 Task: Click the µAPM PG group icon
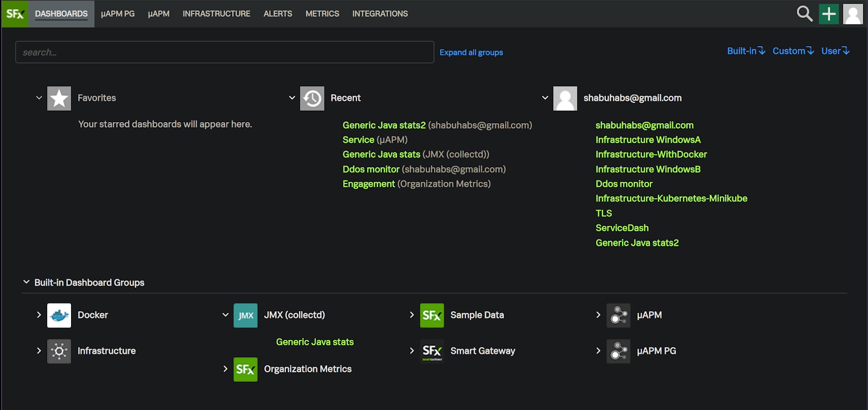point(618,351)
